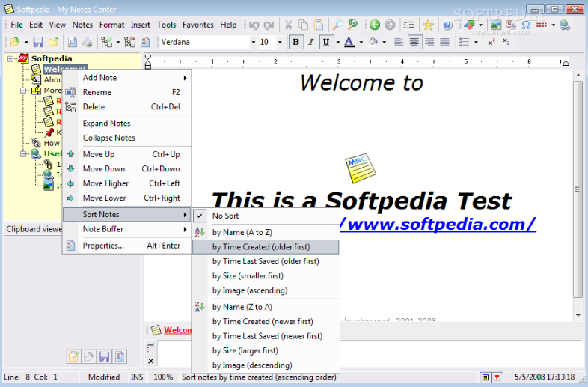This screenshot has width=588, height=387.
Task: Toggle Underline formatting
Action: point(326,42)
